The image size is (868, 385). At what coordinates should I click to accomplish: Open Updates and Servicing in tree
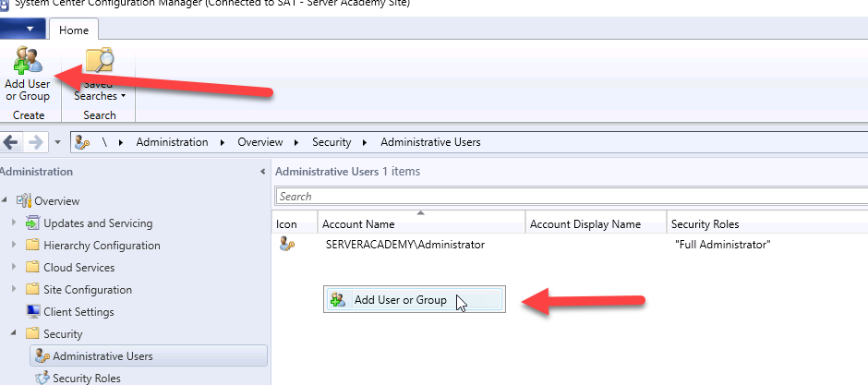98,223
